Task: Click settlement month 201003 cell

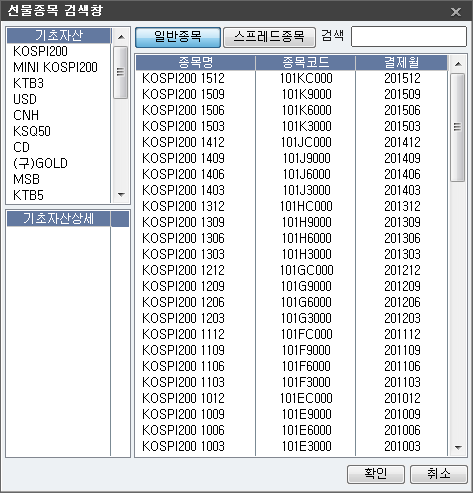Action: 402,446
